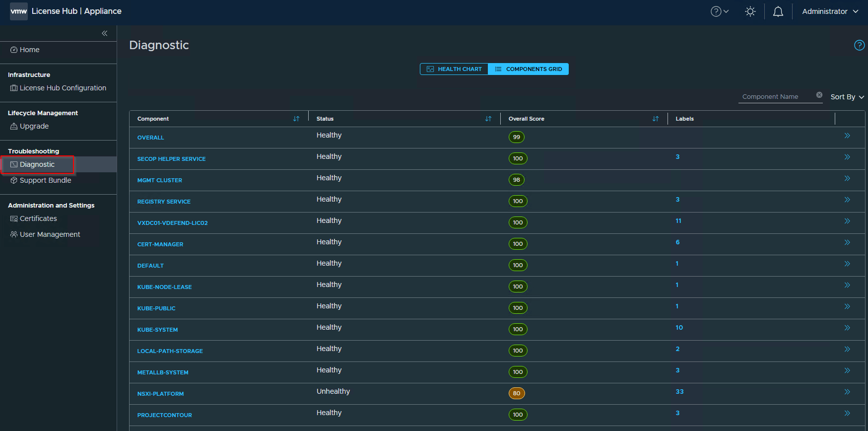Expand details arrow for KUBE-PUBLIC row
Screen dimensions: 868x431
(x=847, y=306)
